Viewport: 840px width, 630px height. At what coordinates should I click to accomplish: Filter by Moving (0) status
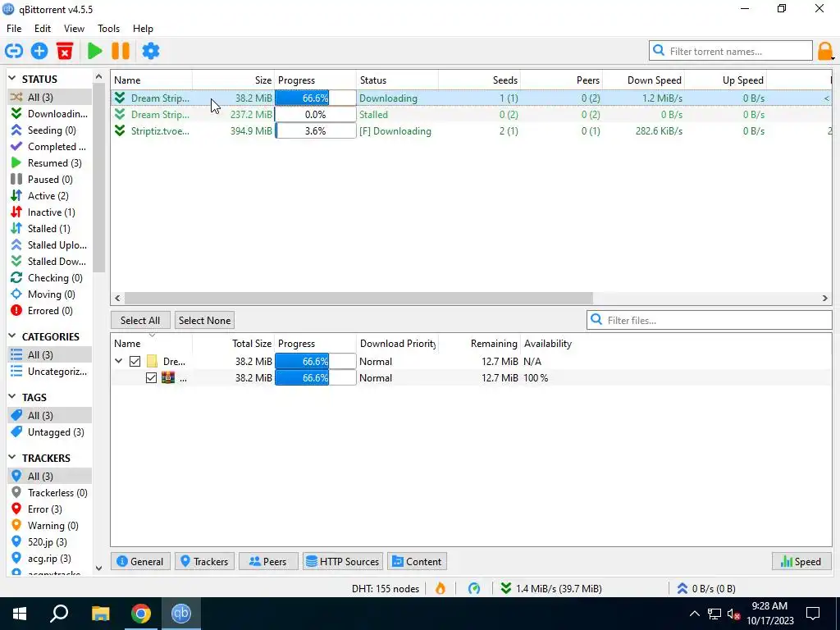49,294
